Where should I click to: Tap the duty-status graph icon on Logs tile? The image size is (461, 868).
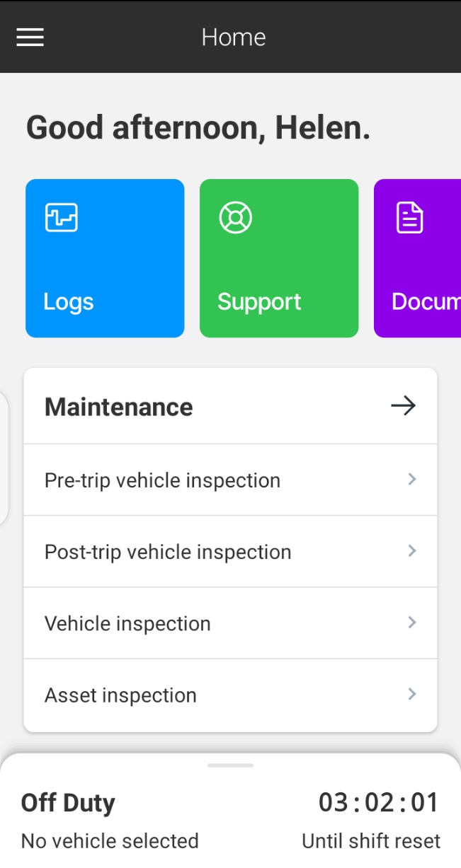coord(61,217)
